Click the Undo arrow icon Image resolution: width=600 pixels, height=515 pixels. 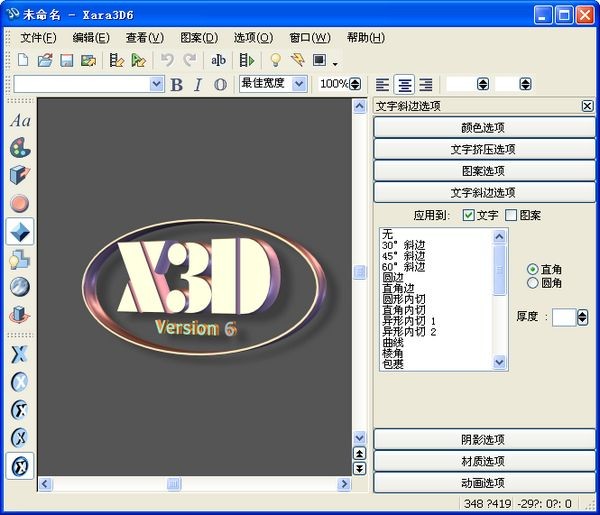[x=167, y=60]
